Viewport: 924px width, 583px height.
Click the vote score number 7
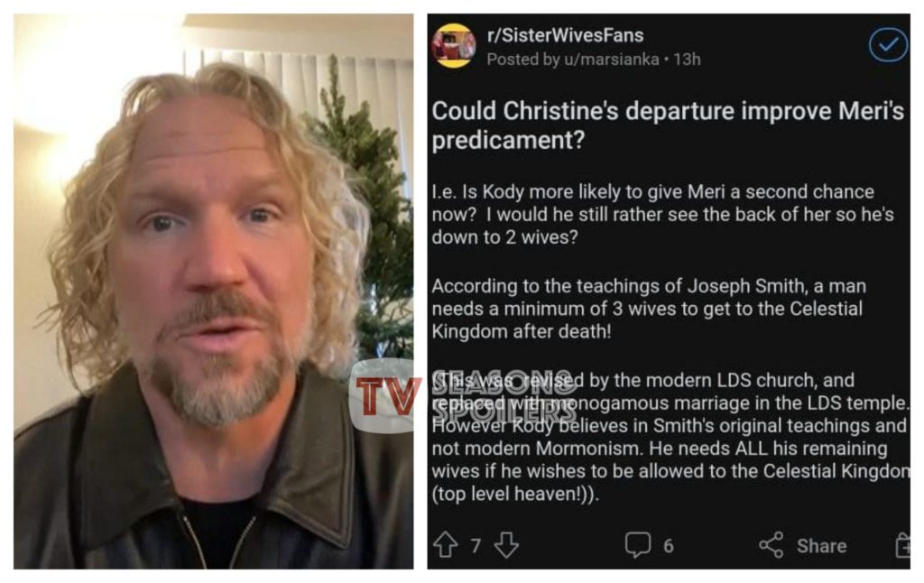pos(476,546)
